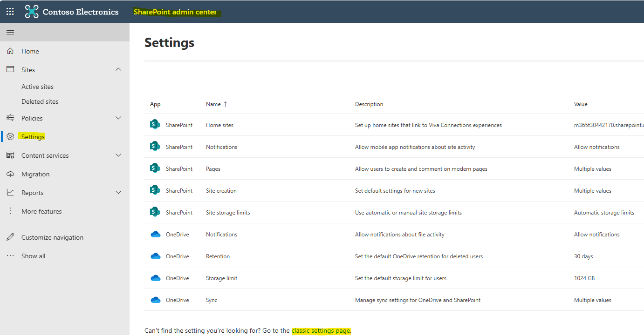Sort by the Name column header
Image resolution: width=644 pixels, height=336 pixels.
[x=213, y=104]
